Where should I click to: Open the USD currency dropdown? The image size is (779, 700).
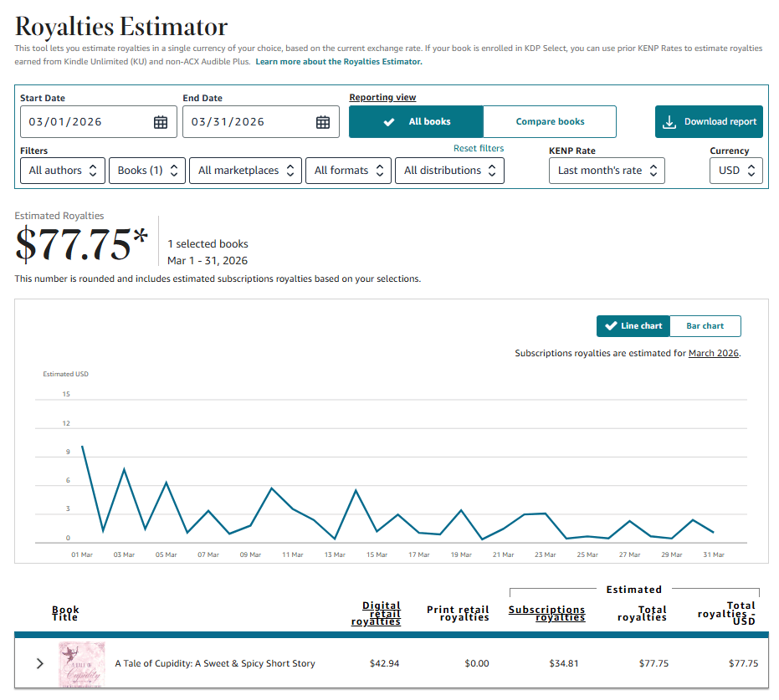pyautogui.click(x=736, y=171)
